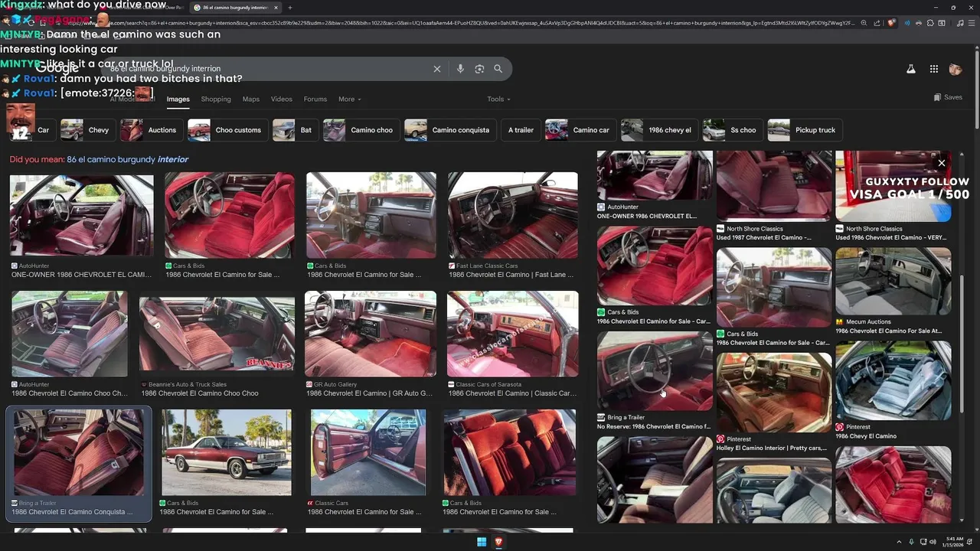Open the El Camino exterior photo result

tap(227, 452)
